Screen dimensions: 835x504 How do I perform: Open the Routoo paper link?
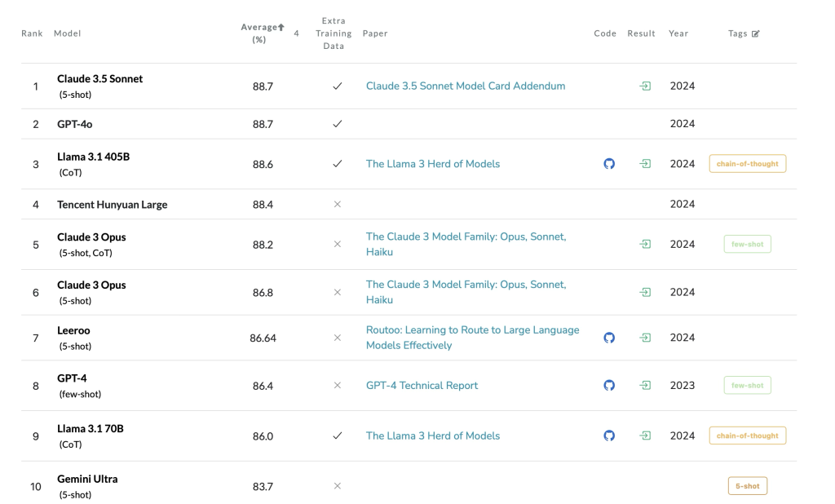click(472, 338)
